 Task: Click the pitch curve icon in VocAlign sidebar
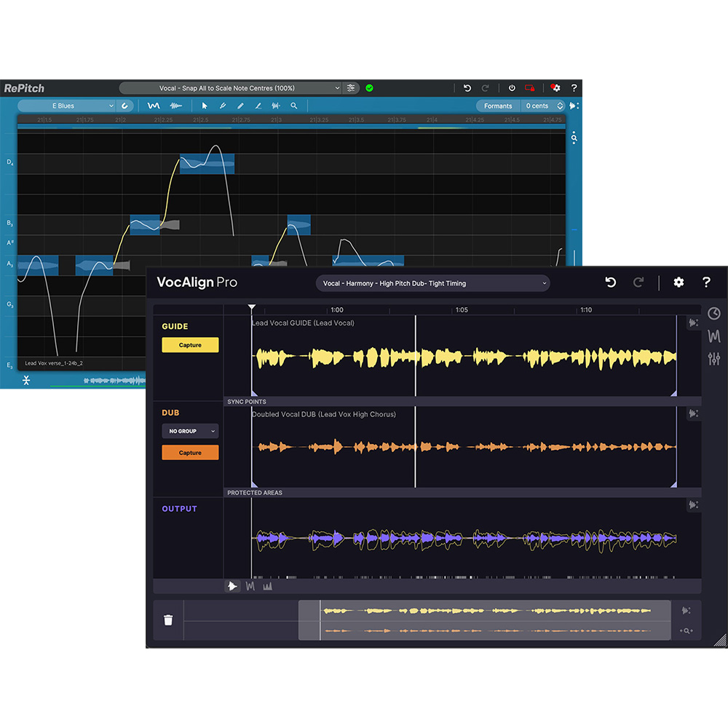(714, 336)
